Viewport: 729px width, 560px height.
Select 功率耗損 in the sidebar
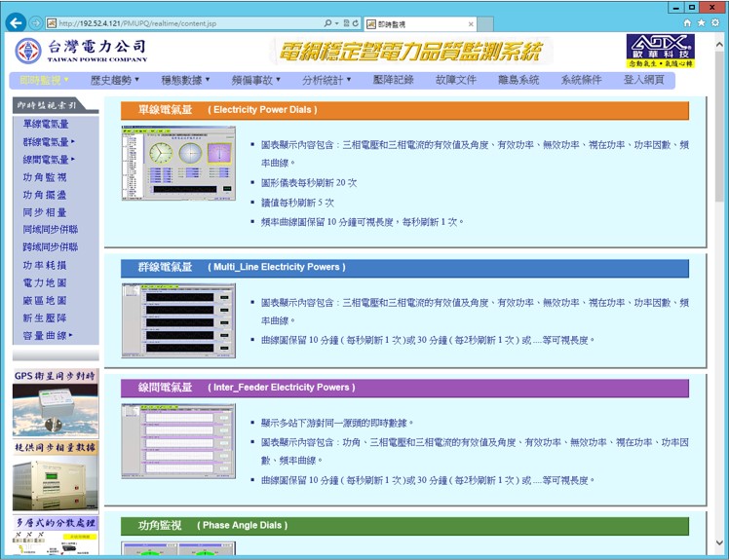click(x=45, y=265)
